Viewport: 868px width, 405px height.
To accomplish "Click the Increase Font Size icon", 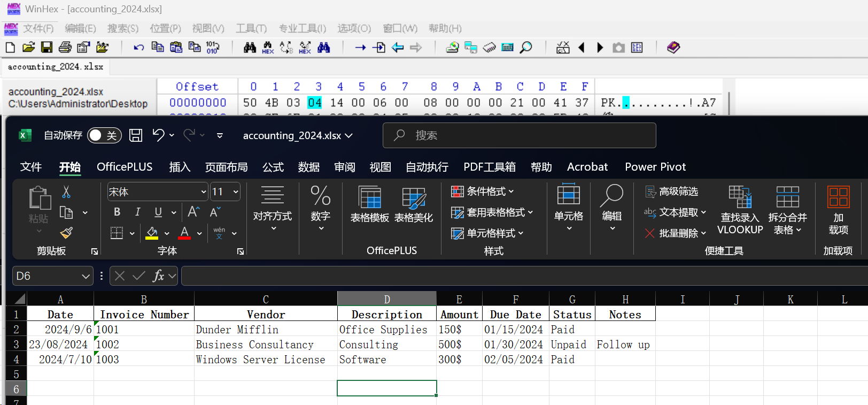I will click(x=193, y=212).
